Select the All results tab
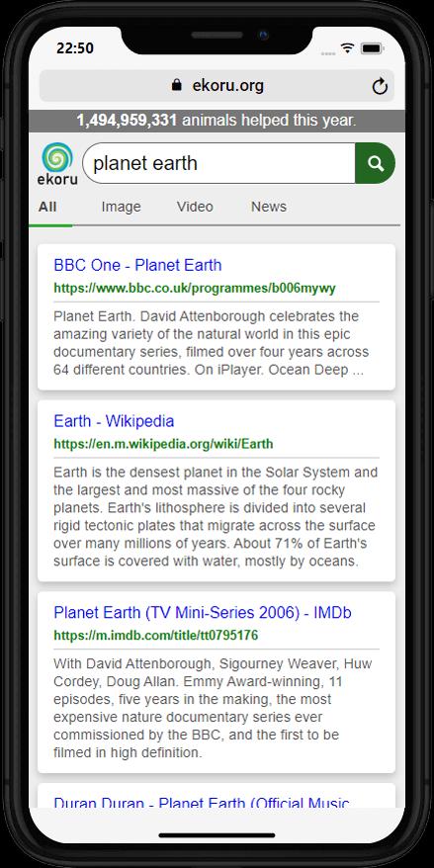434x868 pixels. (x=47, y=207)
